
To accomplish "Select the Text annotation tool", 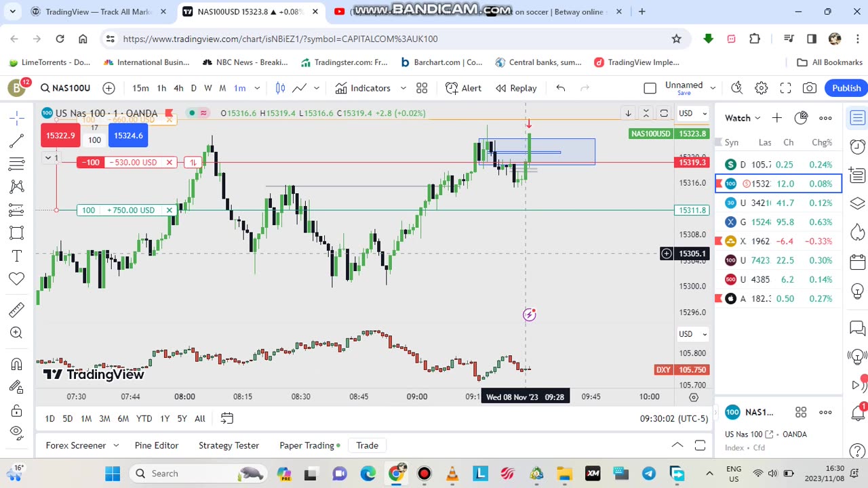I will [x=17, y=256].
